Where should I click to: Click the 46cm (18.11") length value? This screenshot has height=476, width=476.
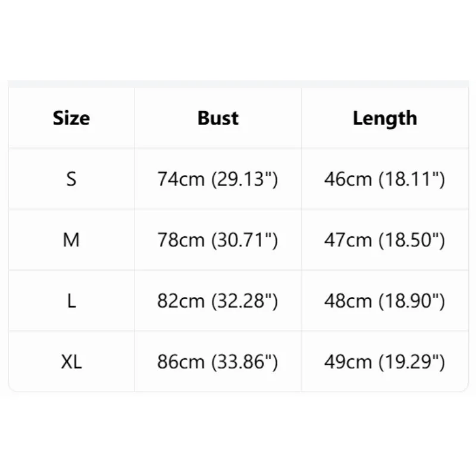[384, 179]
